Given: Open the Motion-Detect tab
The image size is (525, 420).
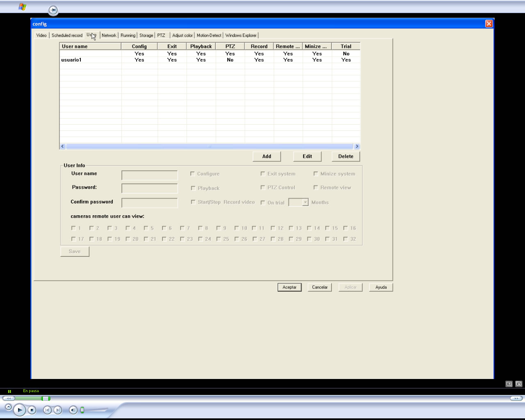Looking at the screenshot, I should [209, 35].
